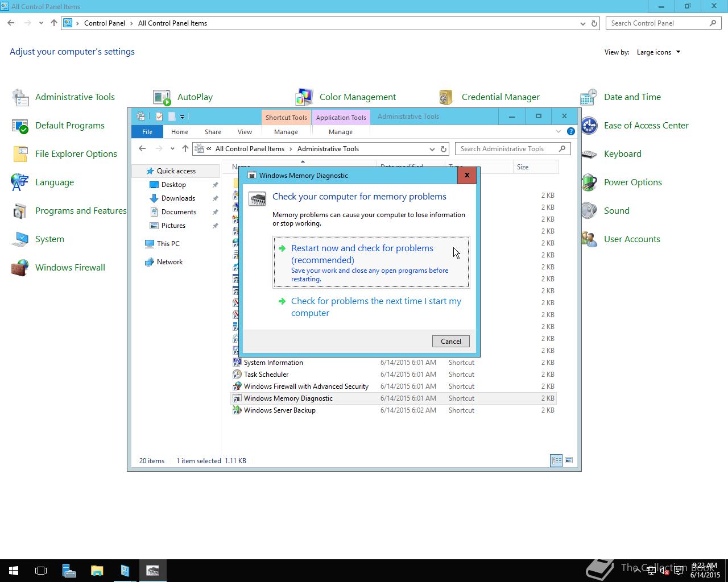728x582 pixels.
Task: Select Pictures in navigation pane
Action: click(x=173, y=226)
